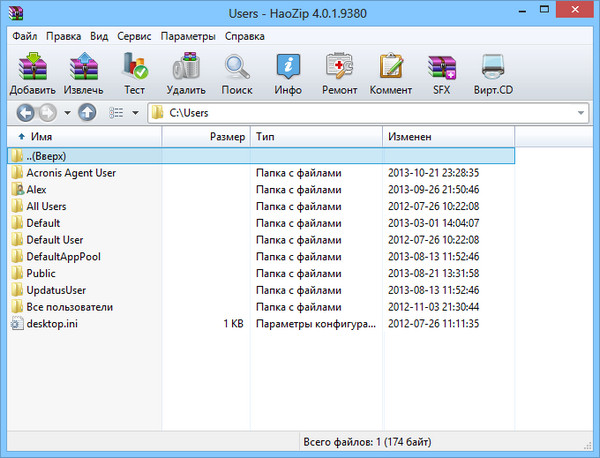600x458 pixels.
Task: Show archive details with Инфо icon
Action: (x=288, y=72)
